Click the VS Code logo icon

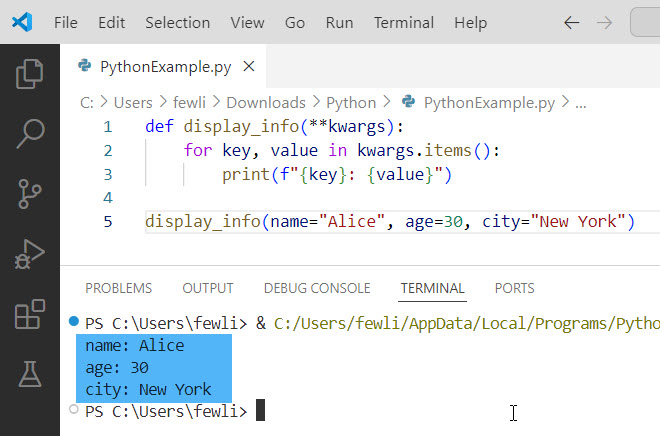tap(22, 22)
